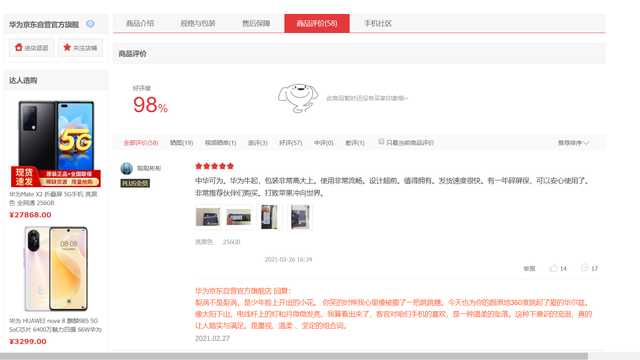
Task: Open Huawei Mate X2 product image
Action: [56, 143]
